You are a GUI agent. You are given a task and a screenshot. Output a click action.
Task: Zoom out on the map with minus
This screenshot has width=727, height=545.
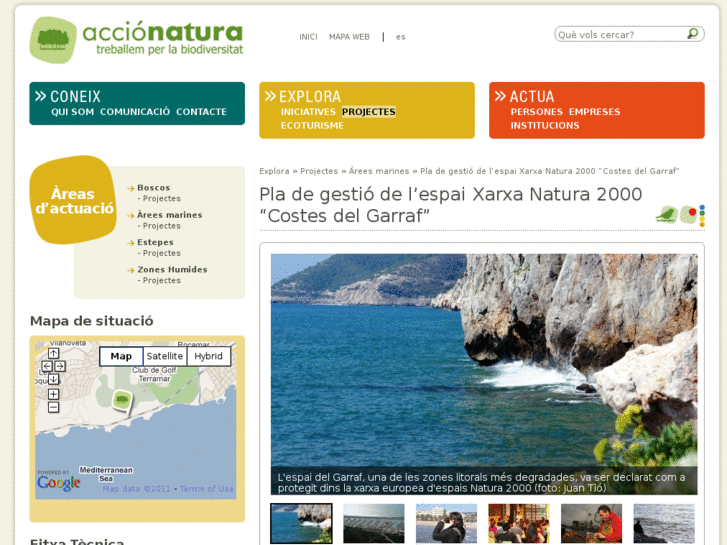tap(53, 408)
